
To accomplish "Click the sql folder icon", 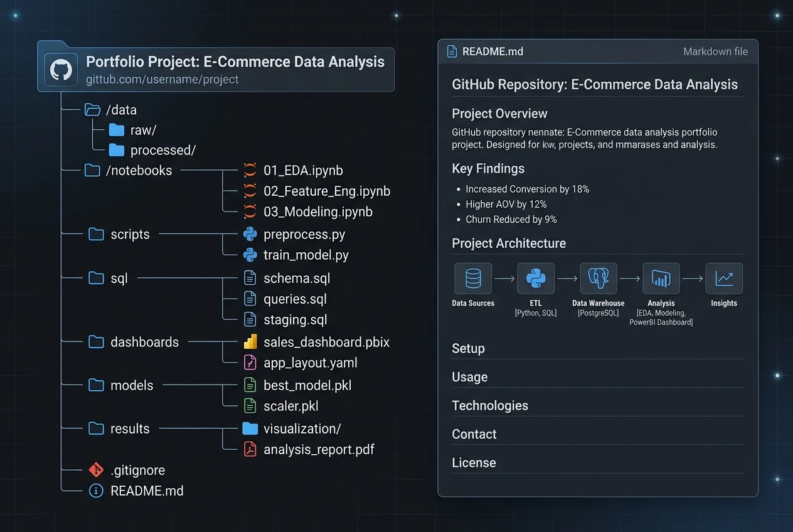I will tap(96, 278).
